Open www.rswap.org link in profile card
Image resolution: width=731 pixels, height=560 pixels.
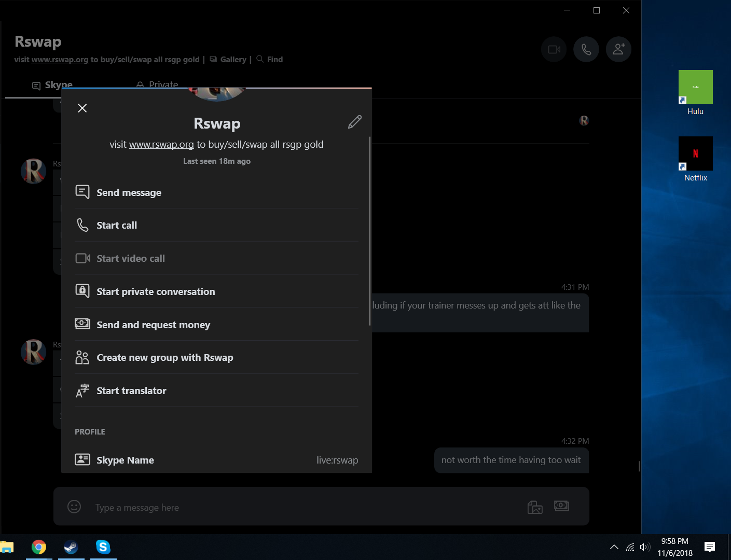click(x=161, y=144)
